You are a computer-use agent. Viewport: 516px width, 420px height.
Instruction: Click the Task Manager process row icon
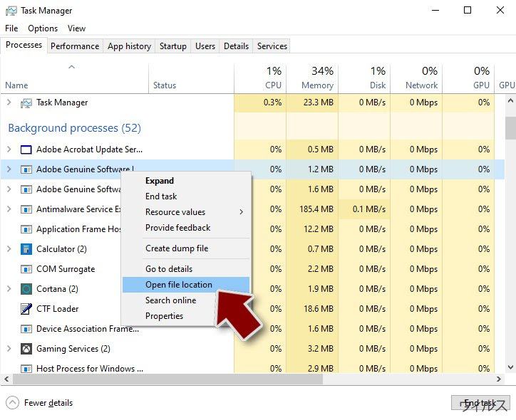(26, 103)
